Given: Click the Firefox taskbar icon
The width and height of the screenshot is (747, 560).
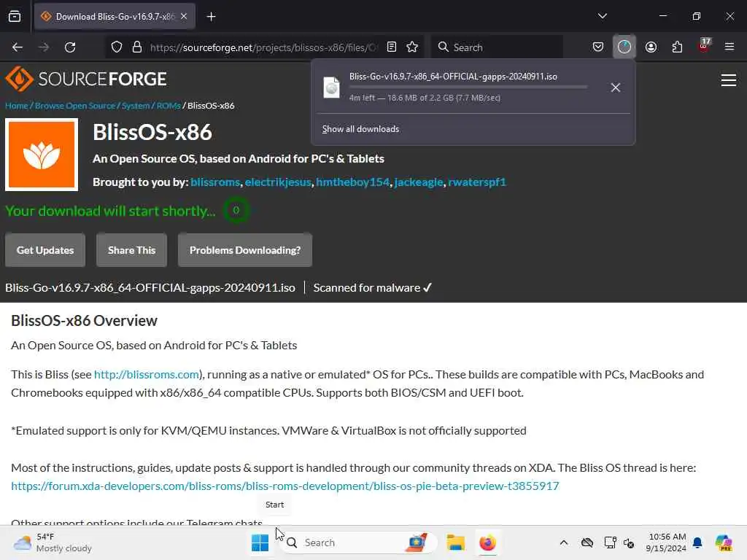Looking at the screenshot, I should pyautogui.click(x=487, y=542).
